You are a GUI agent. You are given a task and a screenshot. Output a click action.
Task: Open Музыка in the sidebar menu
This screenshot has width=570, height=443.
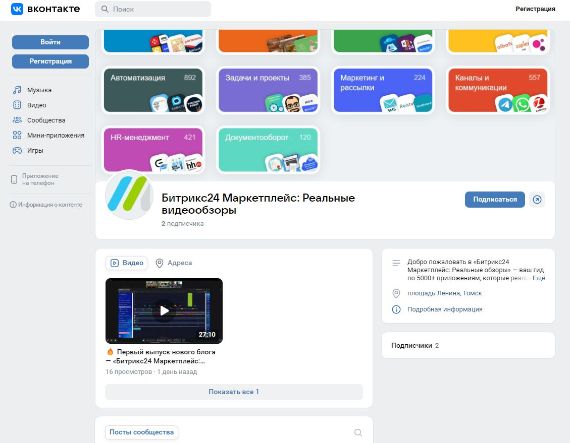39,90
